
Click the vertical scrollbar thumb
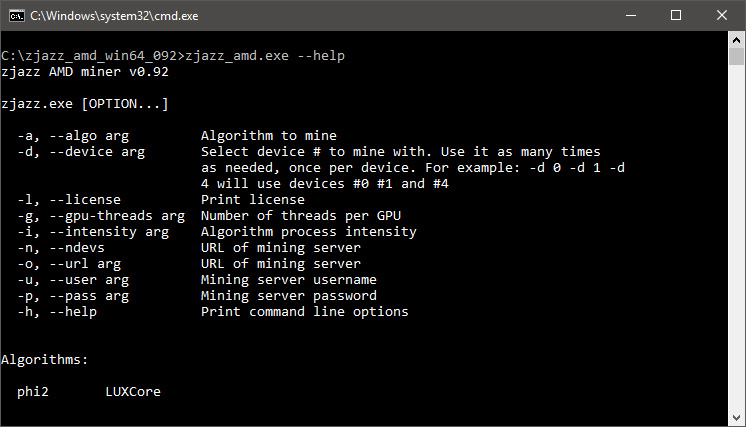[736, 57]
